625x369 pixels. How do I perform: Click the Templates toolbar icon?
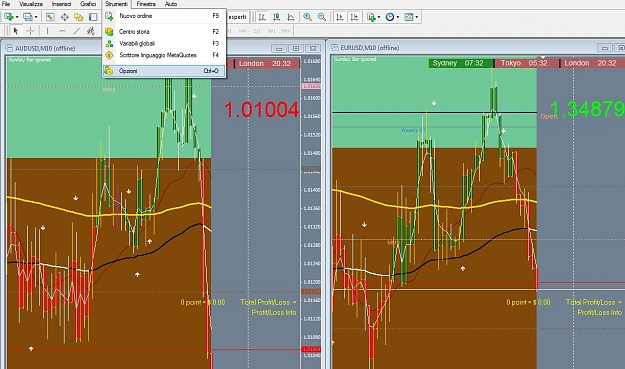409,17
